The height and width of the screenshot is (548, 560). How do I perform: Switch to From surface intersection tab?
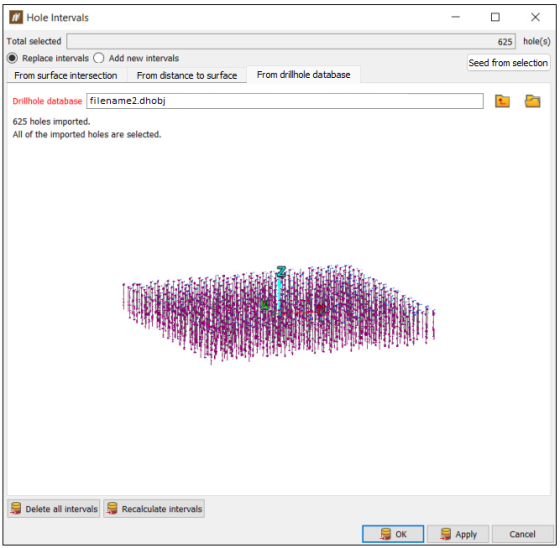[66, 75]
